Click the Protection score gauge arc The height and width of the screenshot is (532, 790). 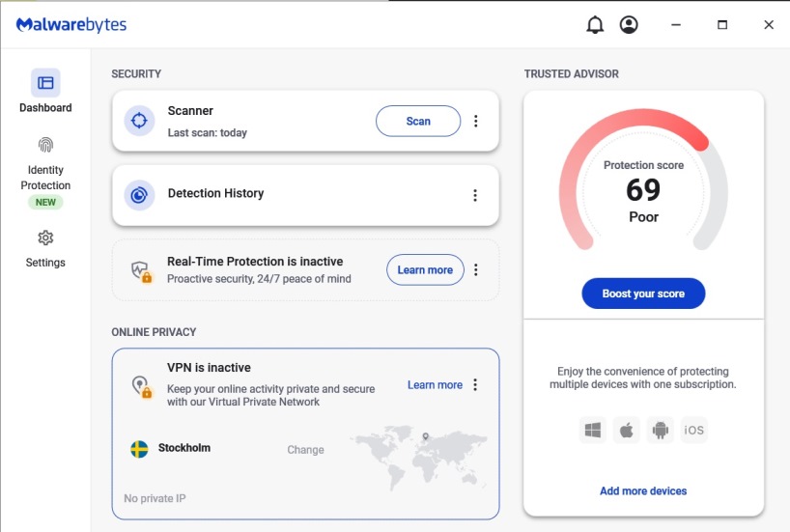tap(643, 180)
